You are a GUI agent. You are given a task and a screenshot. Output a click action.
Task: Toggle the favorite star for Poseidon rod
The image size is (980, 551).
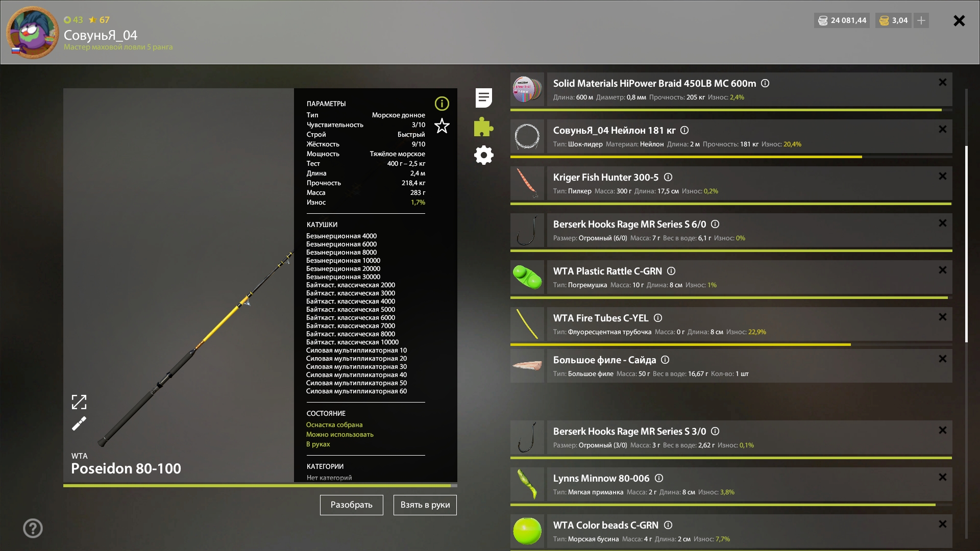(442, 126)
